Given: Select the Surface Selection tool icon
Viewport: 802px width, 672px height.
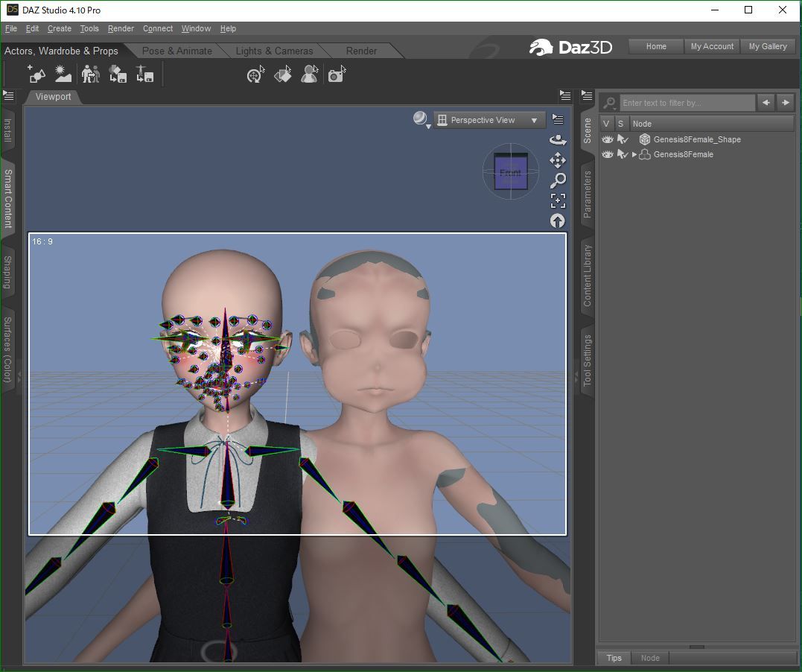Looking at the screenshot, I should 282,75.
